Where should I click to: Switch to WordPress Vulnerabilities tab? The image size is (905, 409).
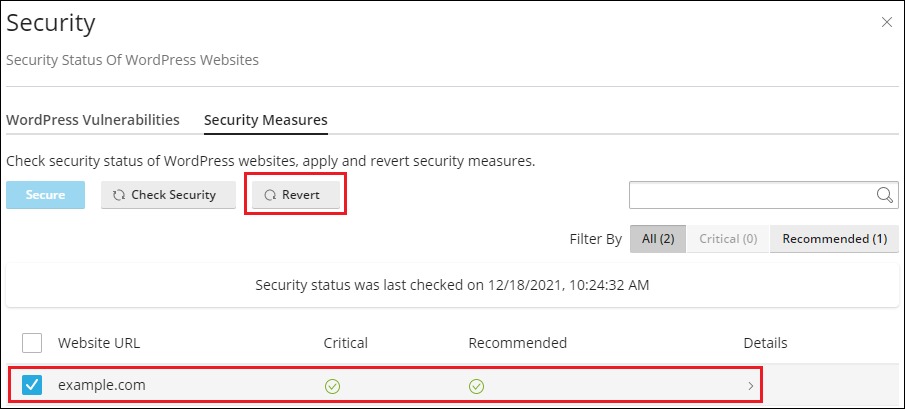pyautogui.click(x=93, y=120)
